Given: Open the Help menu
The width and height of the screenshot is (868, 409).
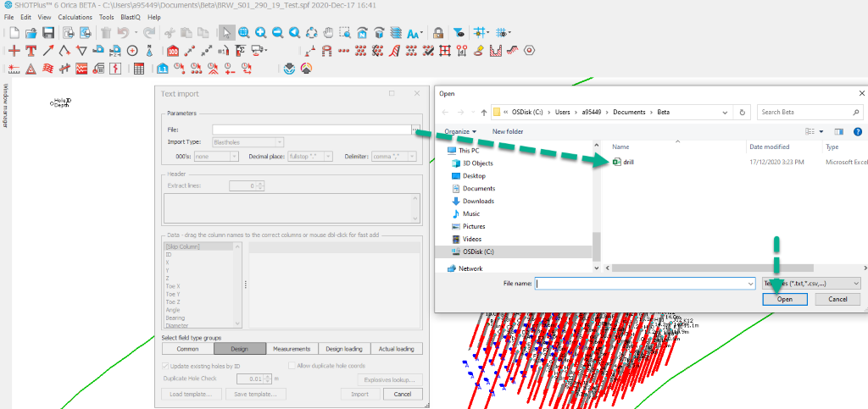Looking at the screenshot, I should tap(154, 17).
